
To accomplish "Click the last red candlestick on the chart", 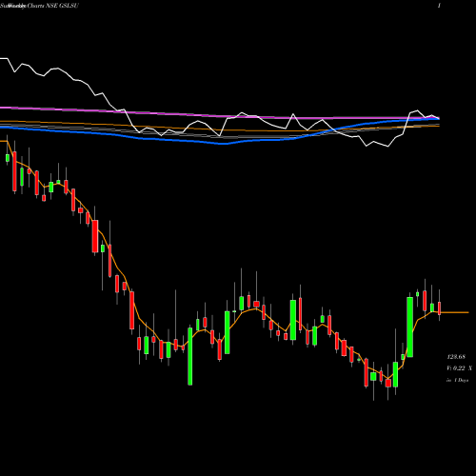I will 440,308.
